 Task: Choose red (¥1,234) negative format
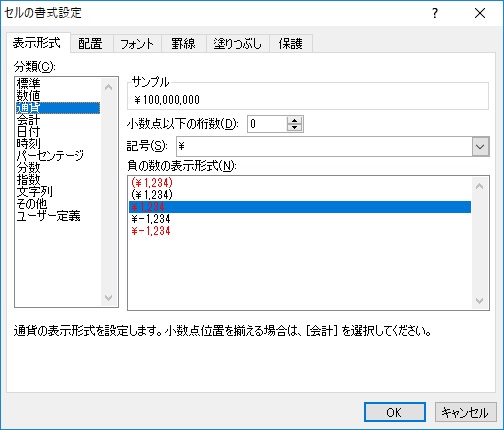coord(300,183)
